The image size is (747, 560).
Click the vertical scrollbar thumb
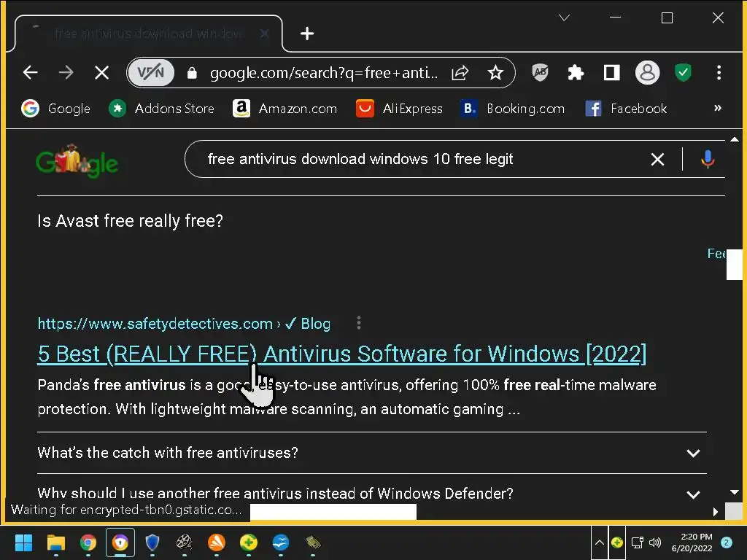734,264
